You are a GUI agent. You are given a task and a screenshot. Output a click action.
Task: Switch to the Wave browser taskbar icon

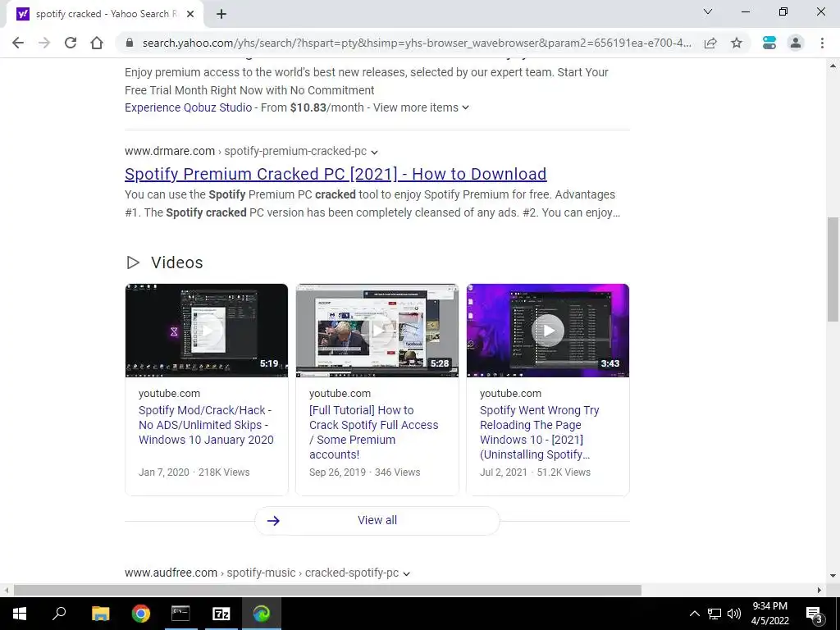(x=262, y=614)
